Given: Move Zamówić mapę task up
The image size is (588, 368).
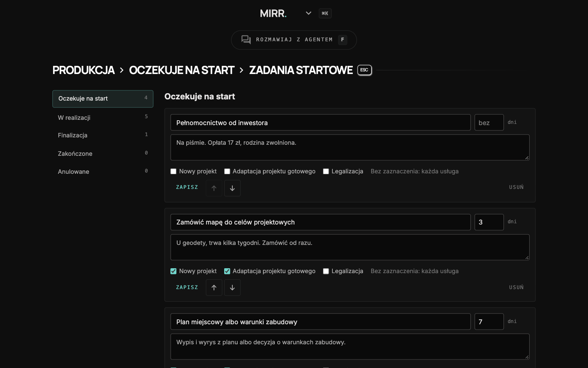Looking at the screenshot, I should (214, 287).
